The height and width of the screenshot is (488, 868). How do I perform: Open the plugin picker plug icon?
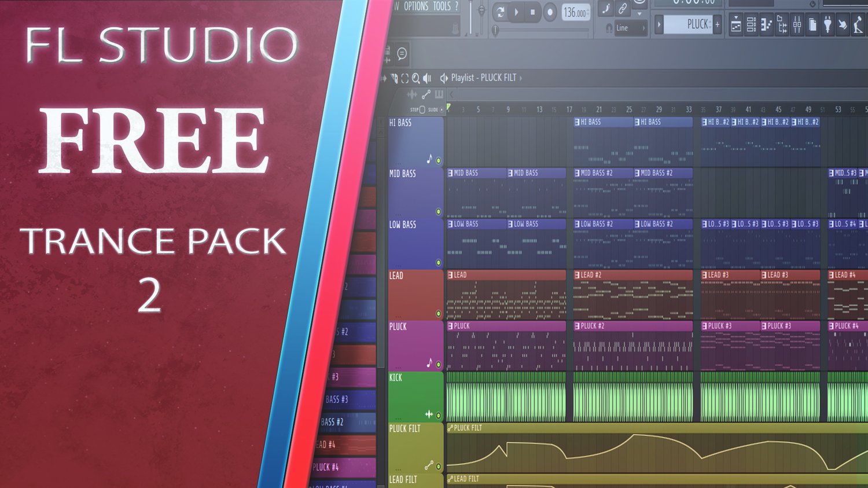coord(828,25)
